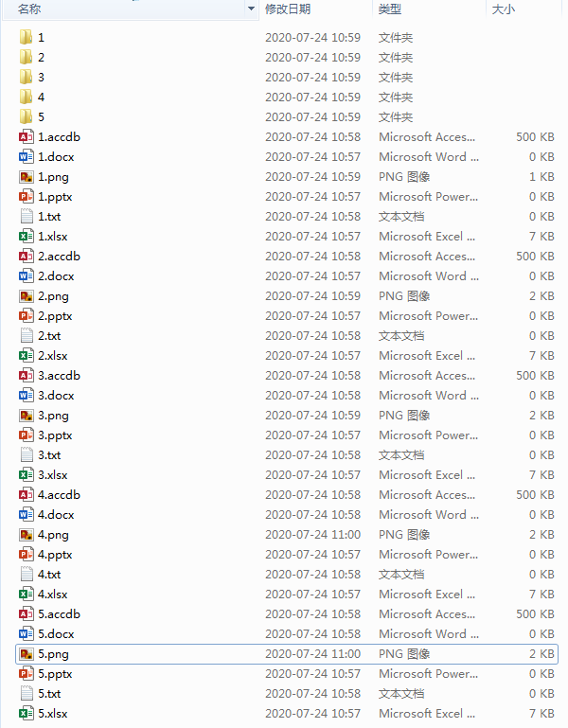Click the file name 3.docx

tap(56, 395)
